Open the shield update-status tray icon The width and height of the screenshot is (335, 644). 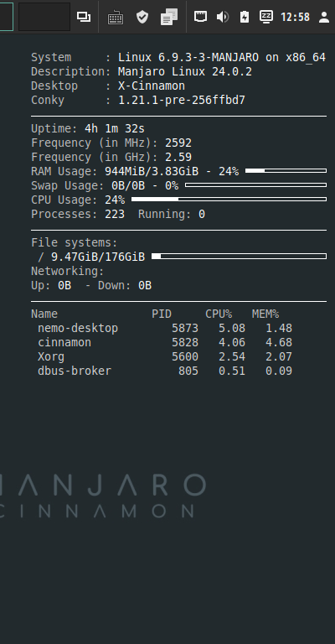142,17
